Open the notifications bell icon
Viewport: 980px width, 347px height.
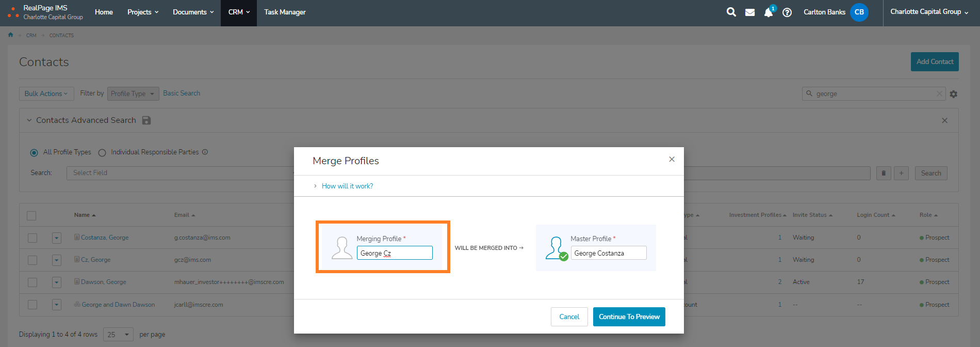pyautogui.click(x=769, y=12)
